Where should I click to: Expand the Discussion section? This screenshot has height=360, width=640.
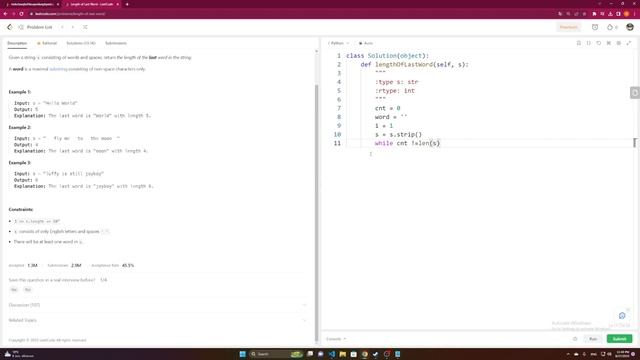click(157, 305)
